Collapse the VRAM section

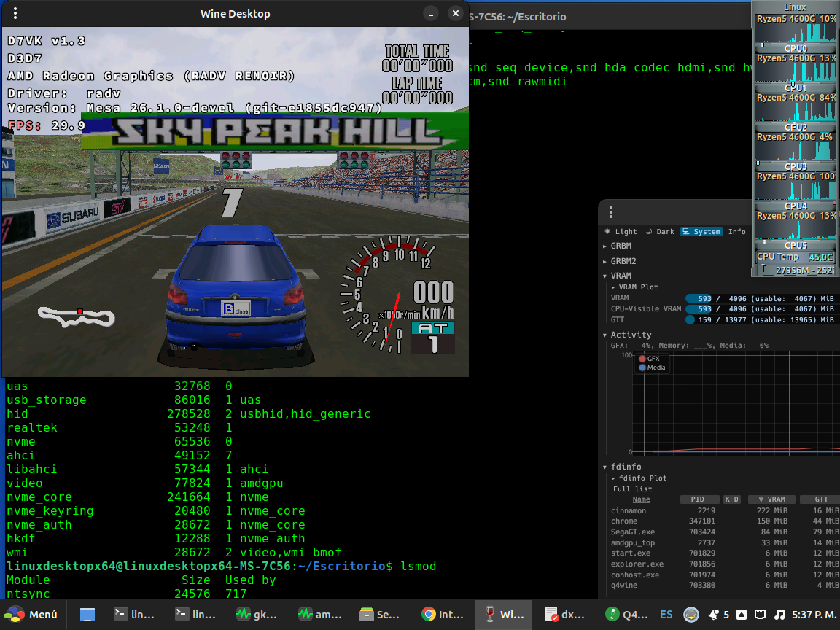click(x=617, y=276)
